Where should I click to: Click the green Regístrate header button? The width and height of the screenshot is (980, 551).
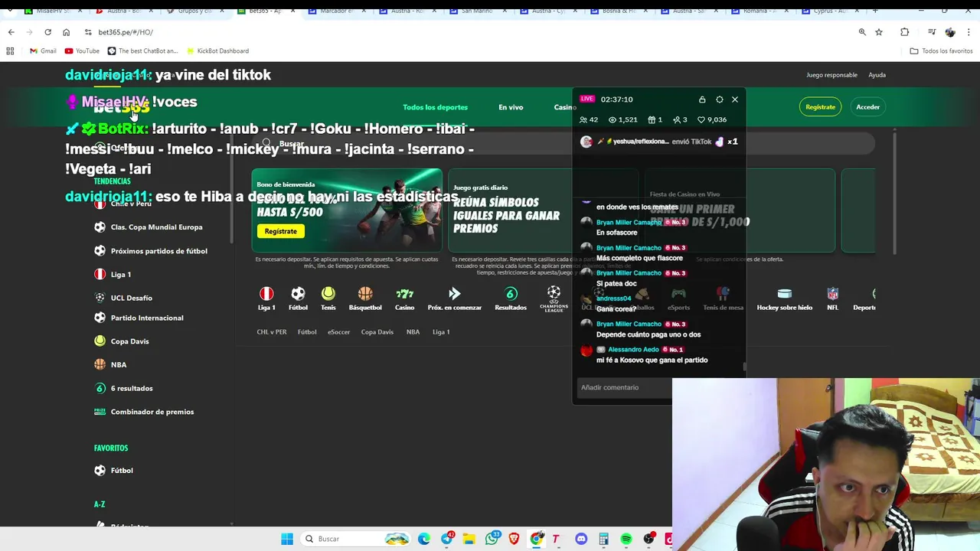point(820,107)
